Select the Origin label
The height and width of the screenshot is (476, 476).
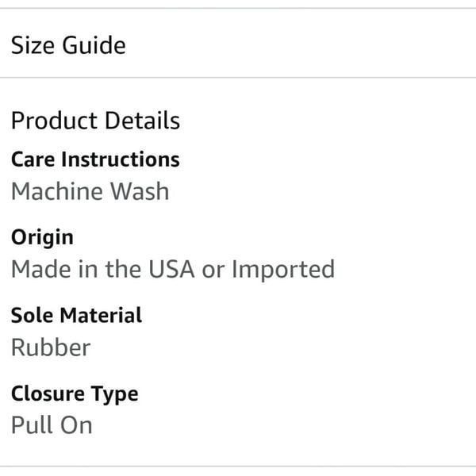pos(42,238)
